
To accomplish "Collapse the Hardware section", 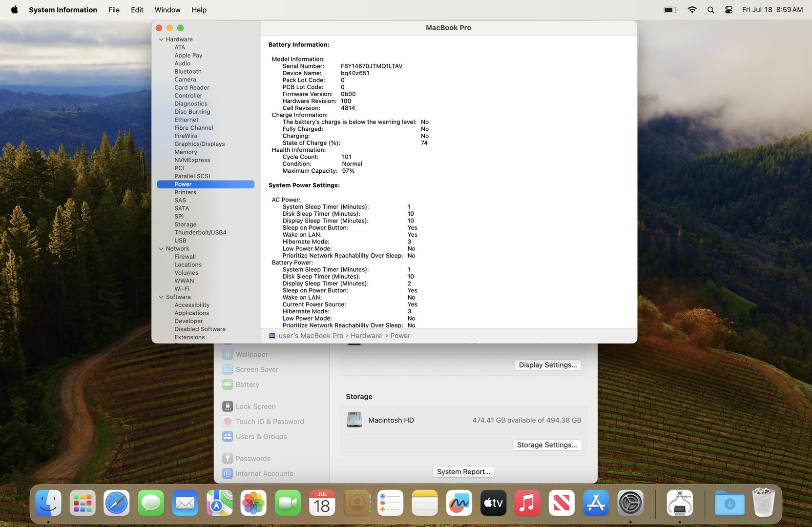I will click(x=161, y=40).
